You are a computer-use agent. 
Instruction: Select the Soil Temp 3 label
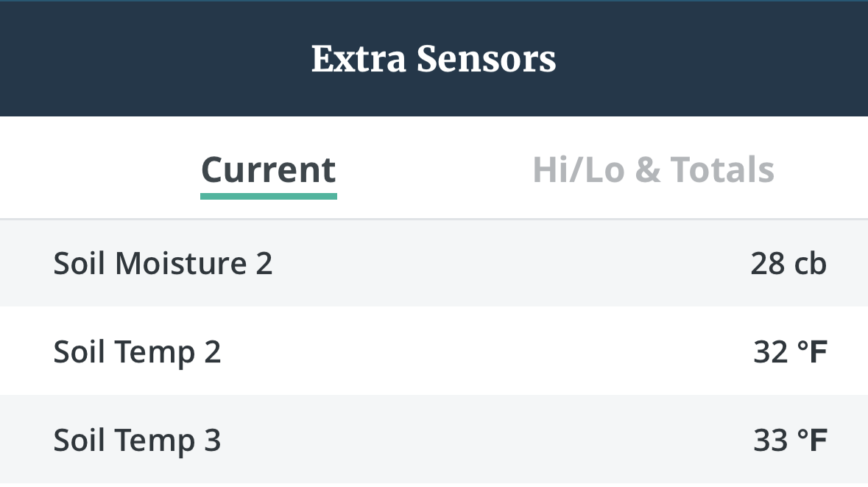[x=137, y=441]
